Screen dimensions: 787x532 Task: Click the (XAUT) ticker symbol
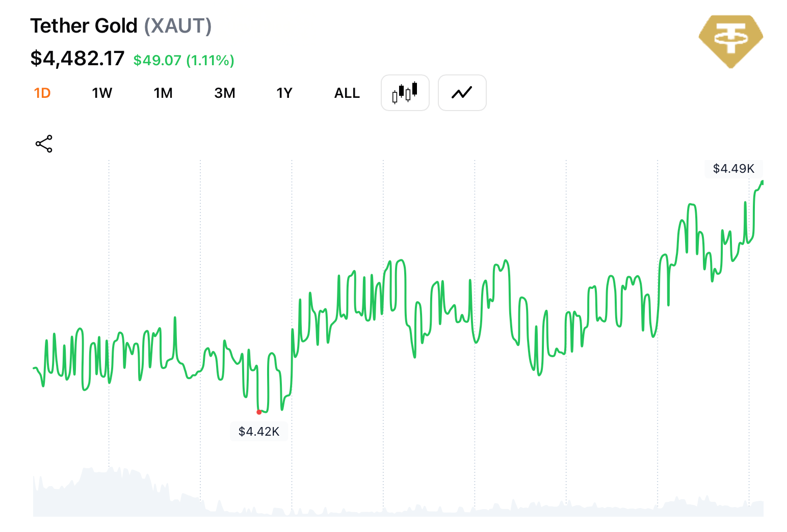(177, 26)
